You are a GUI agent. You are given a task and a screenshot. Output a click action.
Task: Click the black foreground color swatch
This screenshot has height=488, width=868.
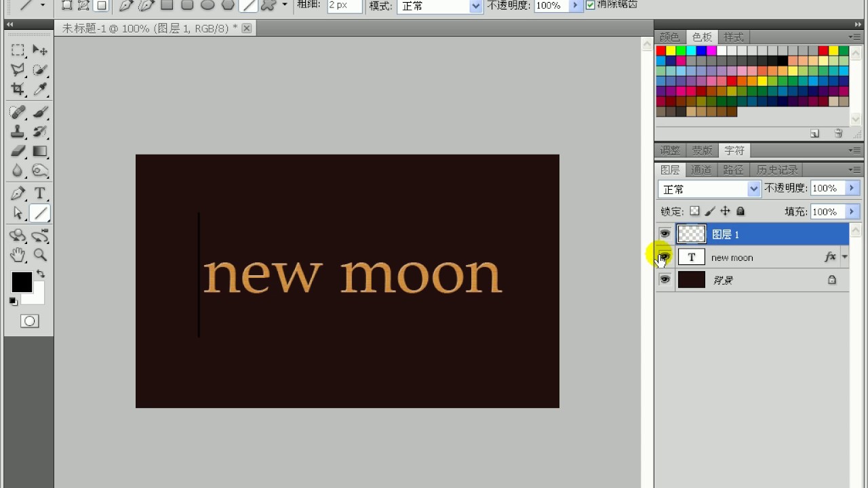click(21, 282)
